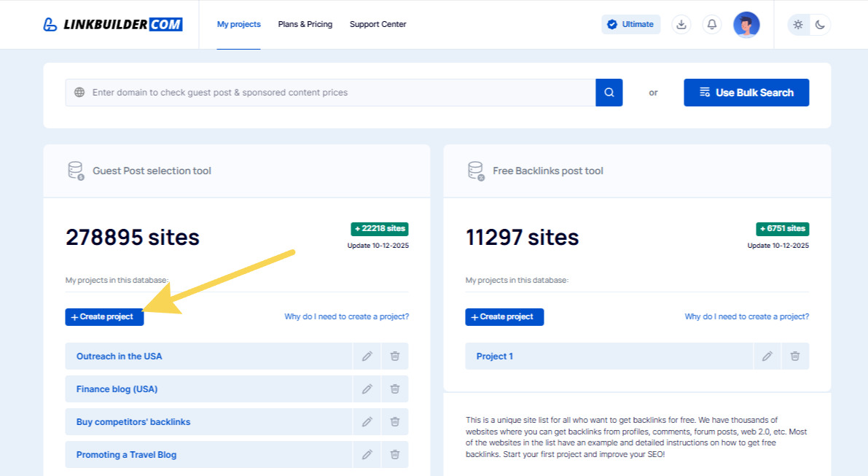
Task: Delete the Finance blog (USA) project
Action: pyautogui.click(x=394, y=389)
